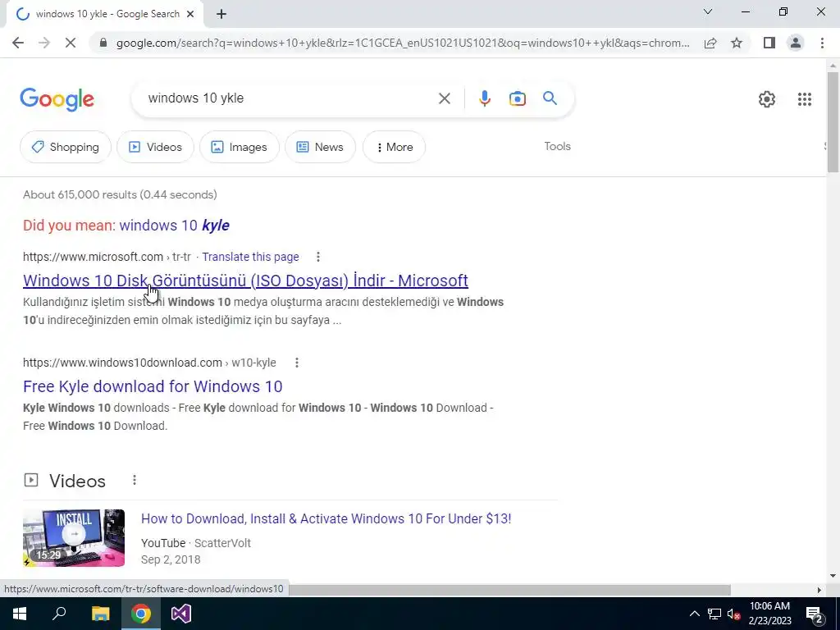Viewport: 840px width, 630px height.
Task: Open options for windows10download.com result
Action: tap(296, 363)
